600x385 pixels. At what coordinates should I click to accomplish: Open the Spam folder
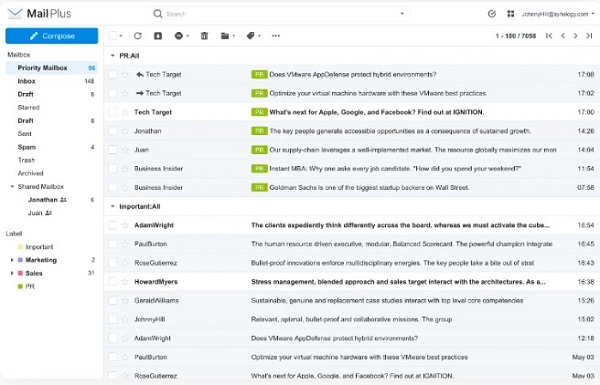pyautogui.click(x=52, y=147)
